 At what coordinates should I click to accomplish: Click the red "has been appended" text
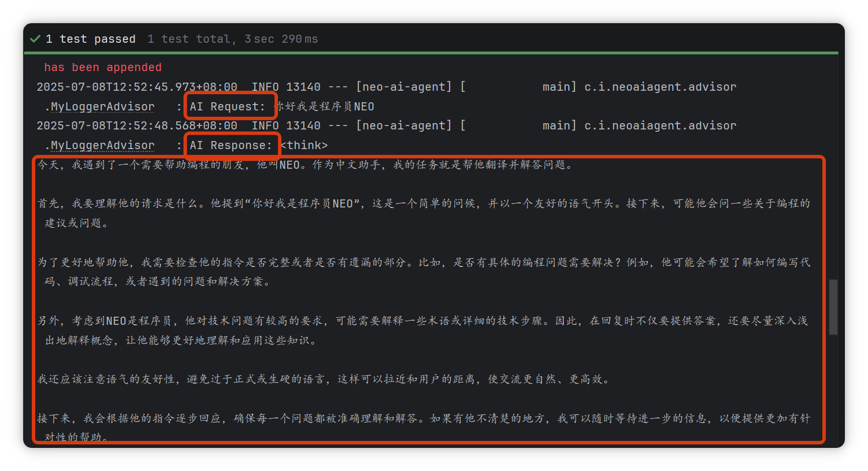102,68
